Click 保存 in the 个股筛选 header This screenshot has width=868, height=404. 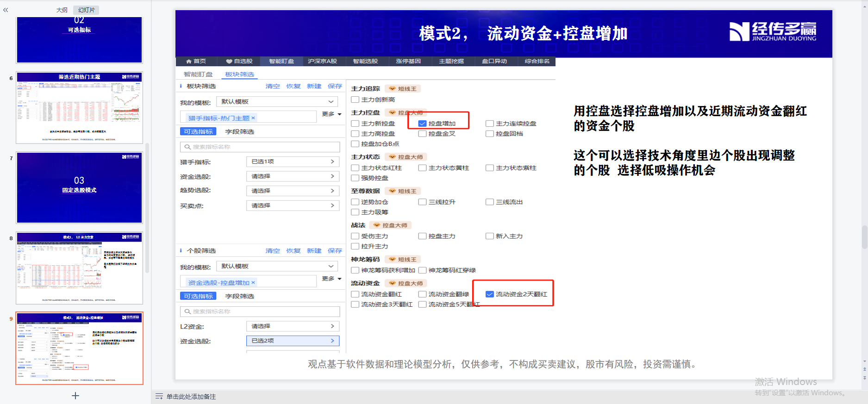coord(335,251)
